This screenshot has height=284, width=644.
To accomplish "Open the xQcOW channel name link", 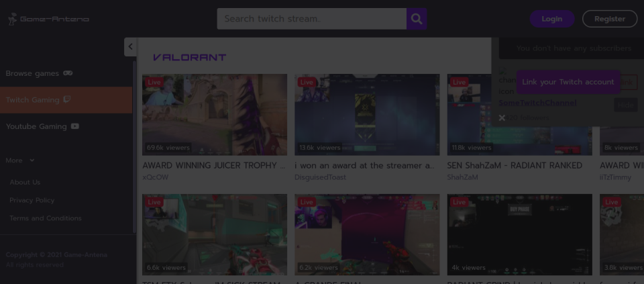I will [155, 177].
